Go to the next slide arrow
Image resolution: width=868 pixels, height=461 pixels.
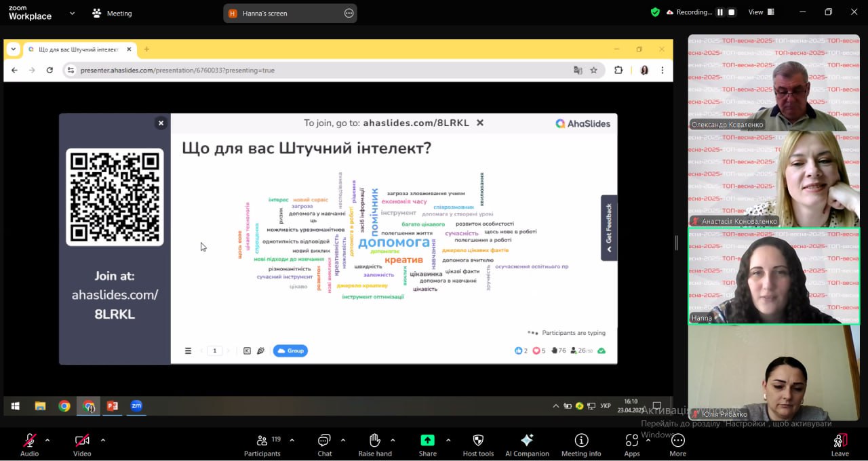(228, 350)
